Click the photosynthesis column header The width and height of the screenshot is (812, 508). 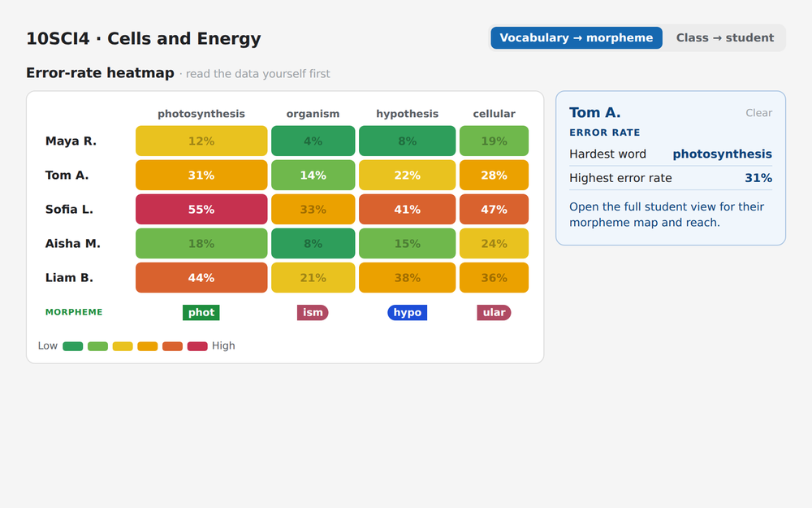(201, 114)
